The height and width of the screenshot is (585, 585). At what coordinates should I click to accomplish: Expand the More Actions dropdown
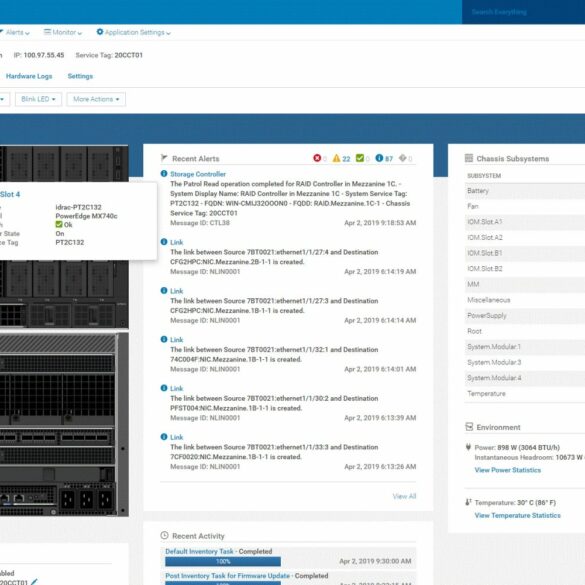coord(96,99)
